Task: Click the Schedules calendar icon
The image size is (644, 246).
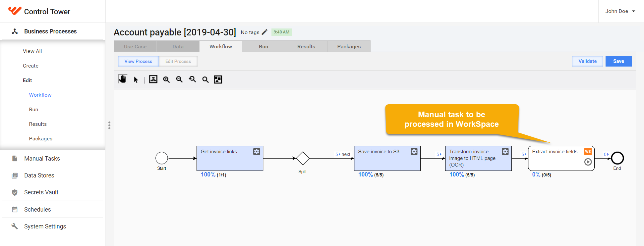Action: click(15, 210)
